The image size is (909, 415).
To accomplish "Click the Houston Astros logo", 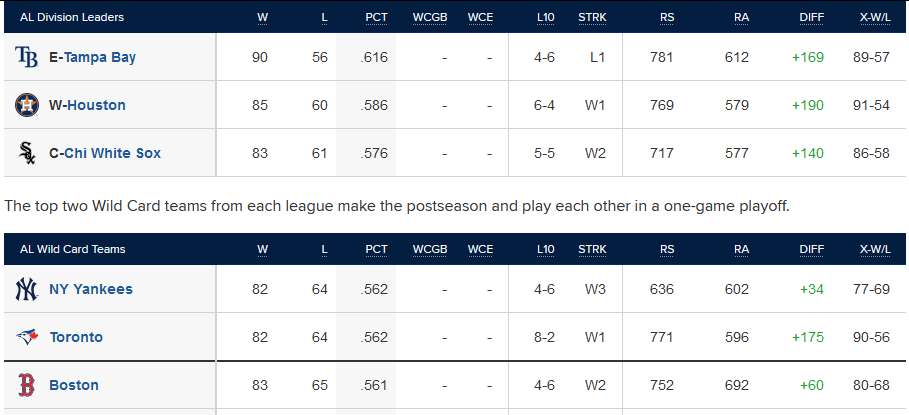I will (x=27, y=105).
